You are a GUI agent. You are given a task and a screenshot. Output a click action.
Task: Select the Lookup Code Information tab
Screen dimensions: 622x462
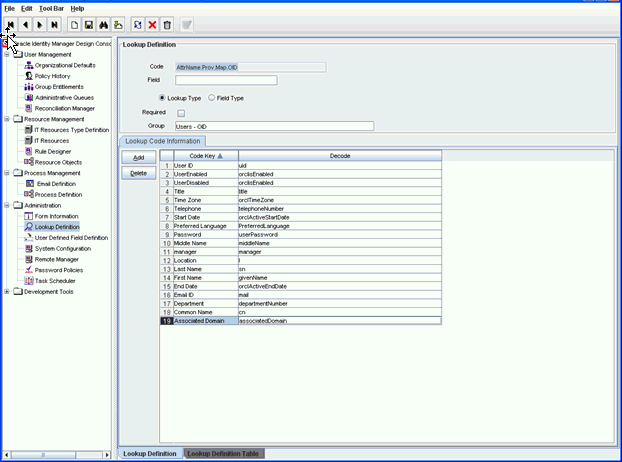point(163,141)
